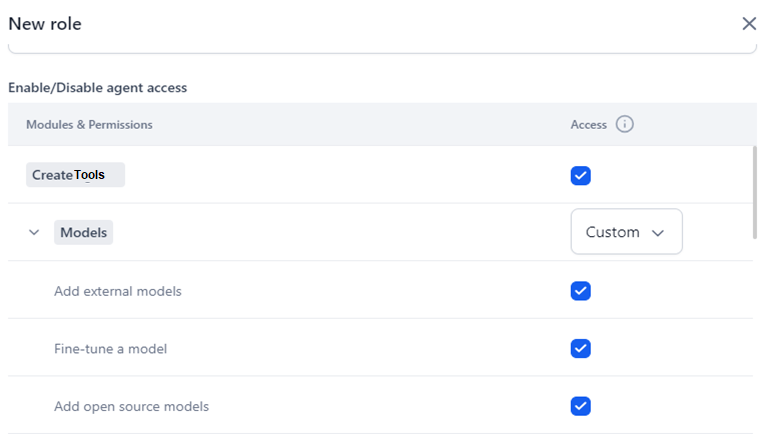Uncheck Add open source models access
767x443 pixels.
(x=580, y=406)
